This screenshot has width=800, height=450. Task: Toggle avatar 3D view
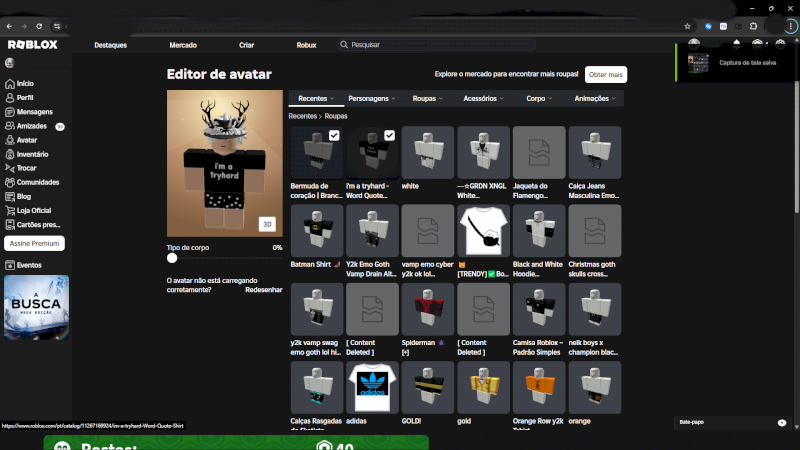(x=267, y=224)
